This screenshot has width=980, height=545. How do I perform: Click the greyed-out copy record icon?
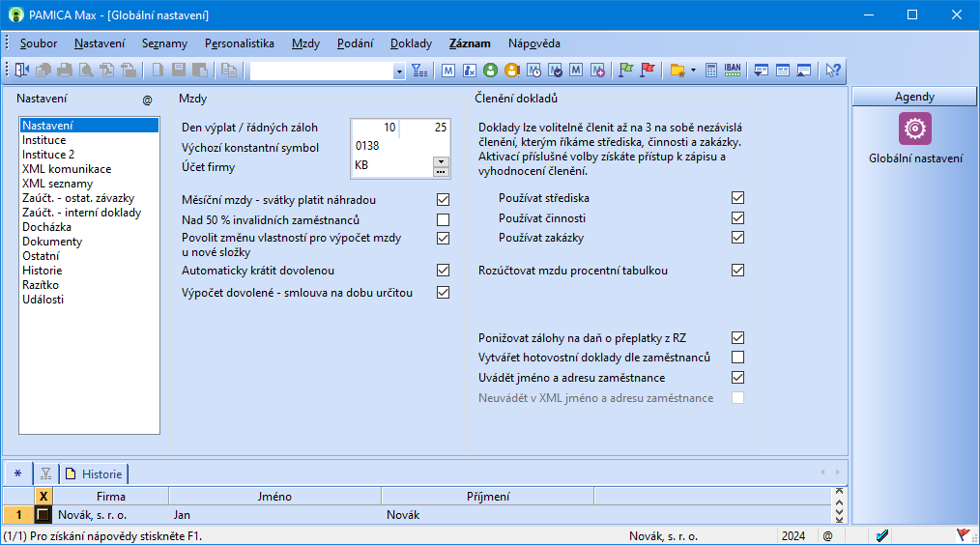tap(229, 71)
